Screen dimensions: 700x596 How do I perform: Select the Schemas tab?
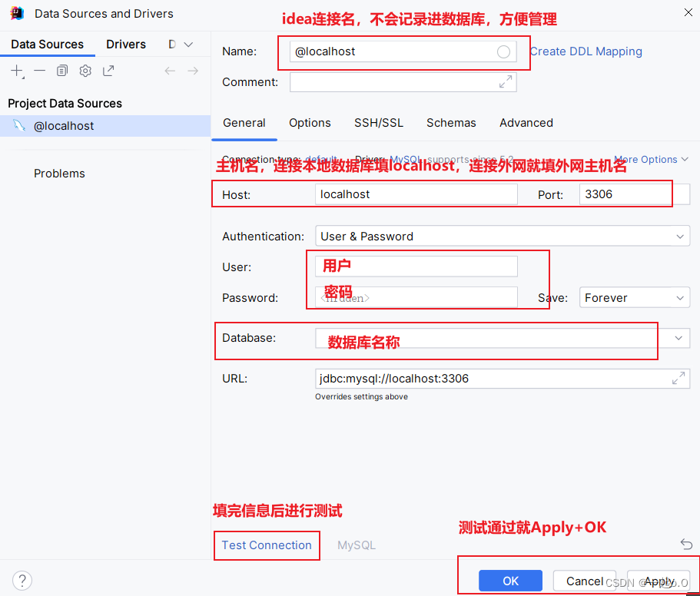click(x=451, y=123)
